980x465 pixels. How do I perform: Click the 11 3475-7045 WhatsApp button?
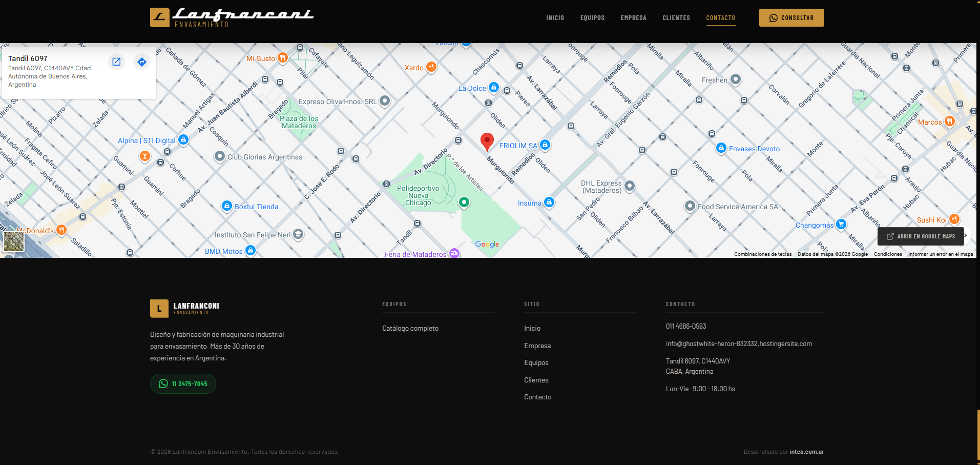(182, 383)
